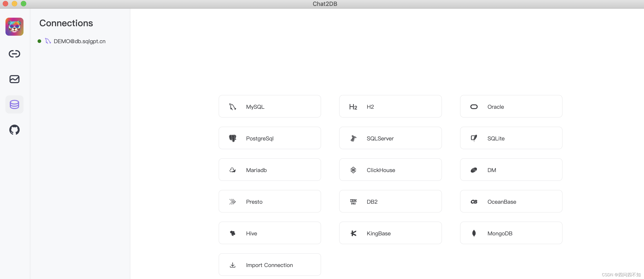Maximize Chat2DB using the green button
644x279 pixels.
[24, 3]
